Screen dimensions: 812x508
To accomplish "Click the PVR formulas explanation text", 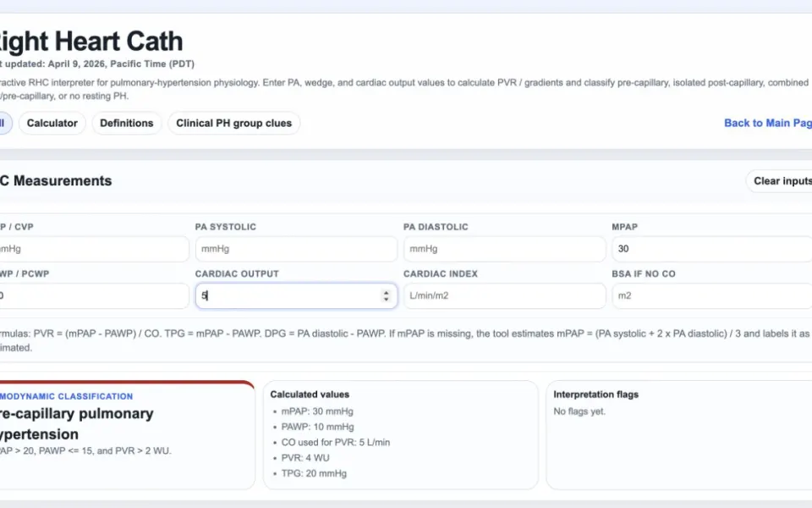I will pos(404,340).
